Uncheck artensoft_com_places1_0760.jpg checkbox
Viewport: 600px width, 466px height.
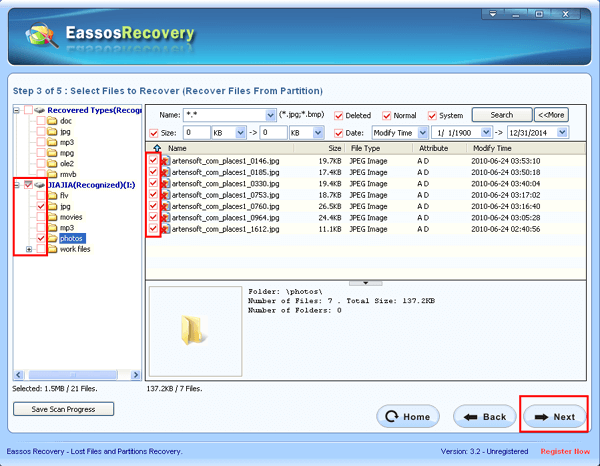click(153, 206)
